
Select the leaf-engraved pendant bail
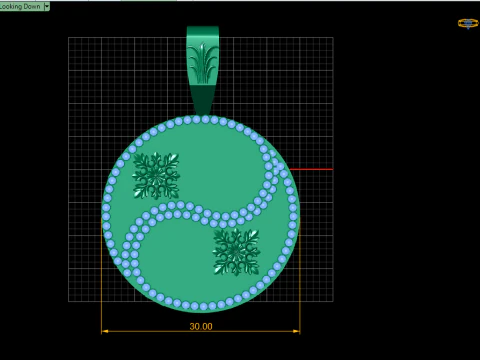click(x=203, y=71)
